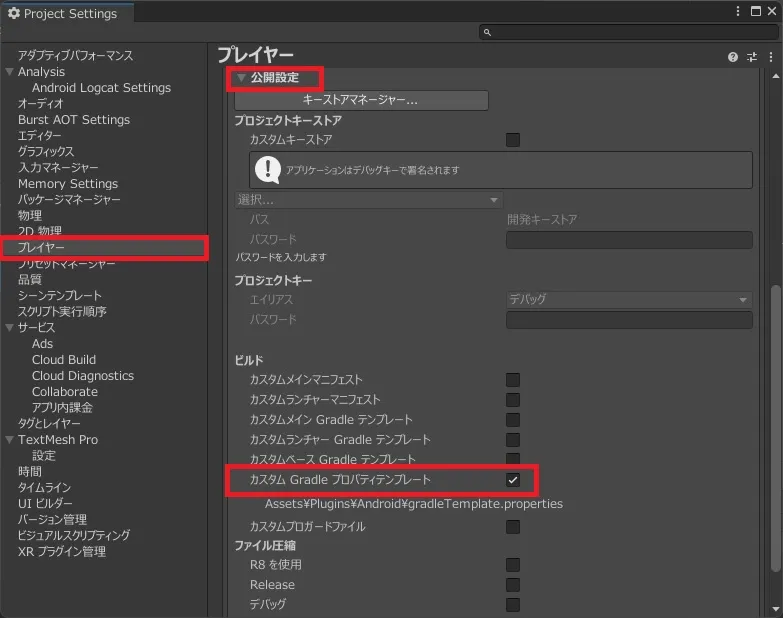Select シーンテンプレート category
The image size is (783, 618).
[60, 296]
